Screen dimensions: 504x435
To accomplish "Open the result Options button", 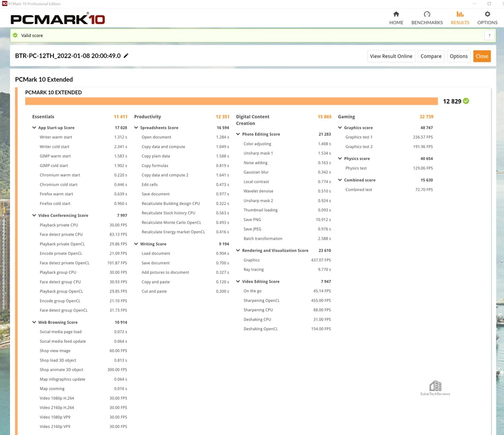I will tap(459, 56).
